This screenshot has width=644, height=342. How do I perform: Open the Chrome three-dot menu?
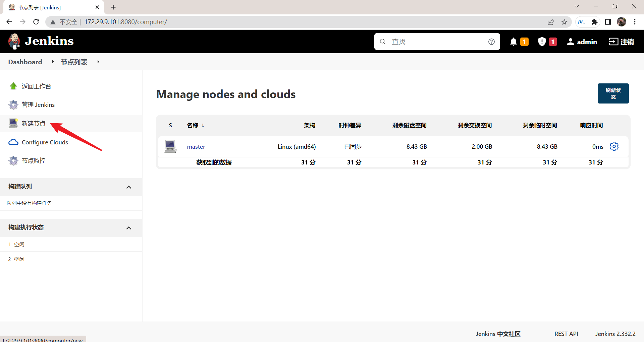pyautogui.click(x=635, y=22)
